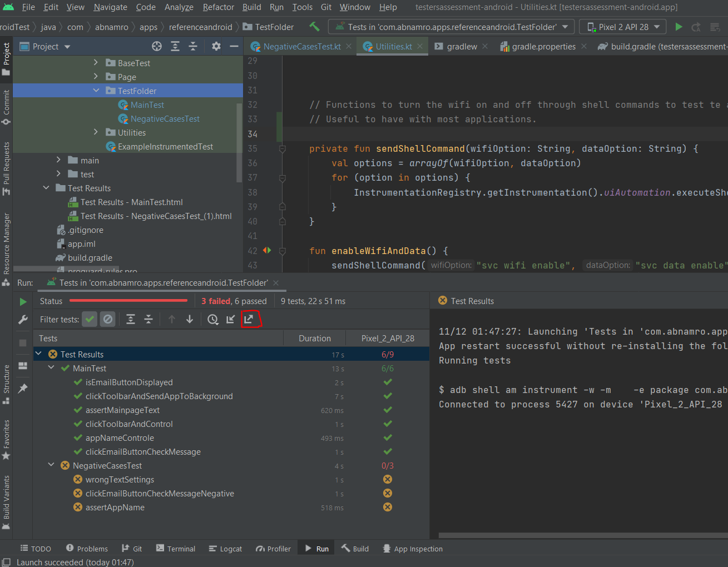
Task: Open test history clock icon
Action: tap(213, 319)
